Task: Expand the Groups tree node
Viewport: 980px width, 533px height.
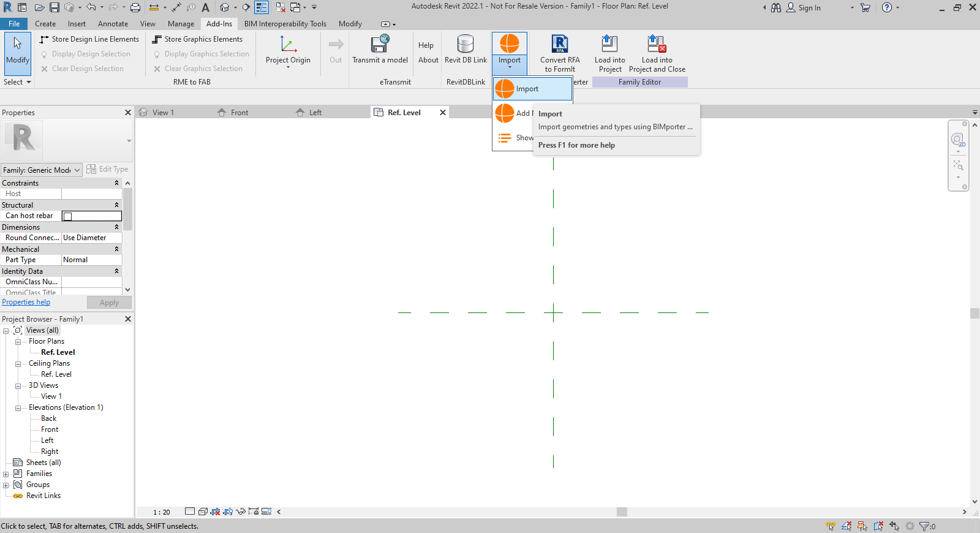Action: click(x=6, y=485)
